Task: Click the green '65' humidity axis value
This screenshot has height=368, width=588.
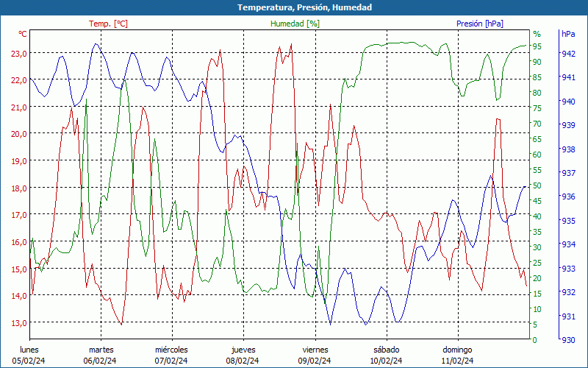Action: [x=537, y=139]
